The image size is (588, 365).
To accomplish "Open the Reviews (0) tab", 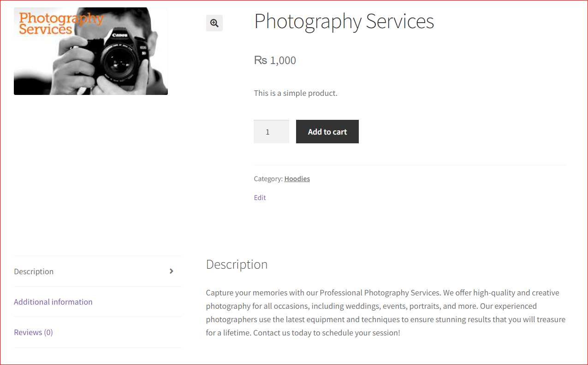I will [33, 332].
